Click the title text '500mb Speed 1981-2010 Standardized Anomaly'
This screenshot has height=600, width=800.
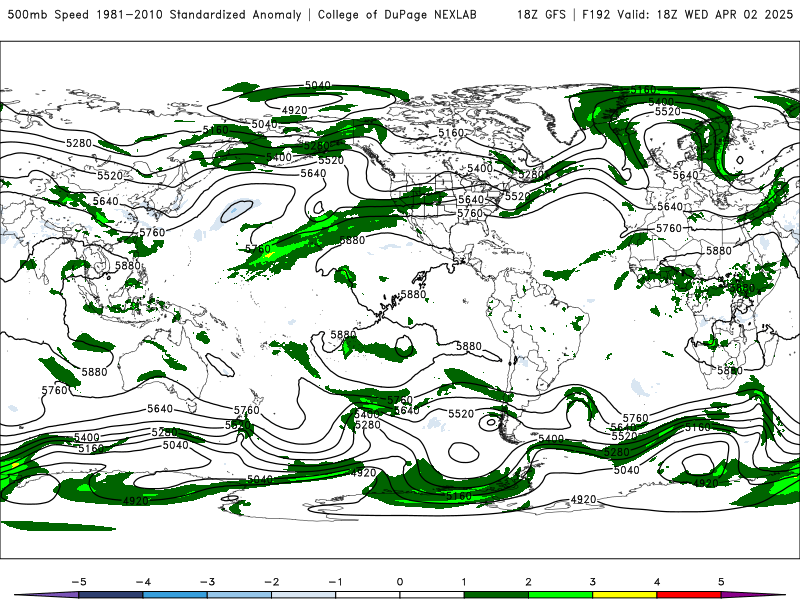154,15
